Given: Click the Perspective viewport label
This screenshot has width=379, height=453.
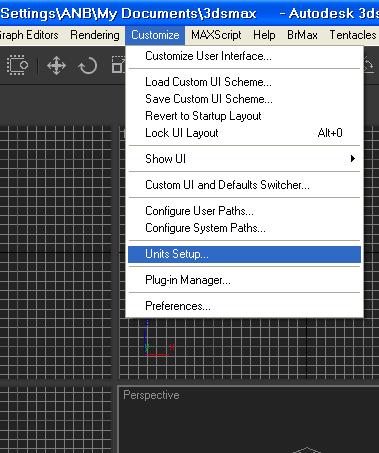Looking at the screenshot, I should pyautogui.click(x=151, y=395).
